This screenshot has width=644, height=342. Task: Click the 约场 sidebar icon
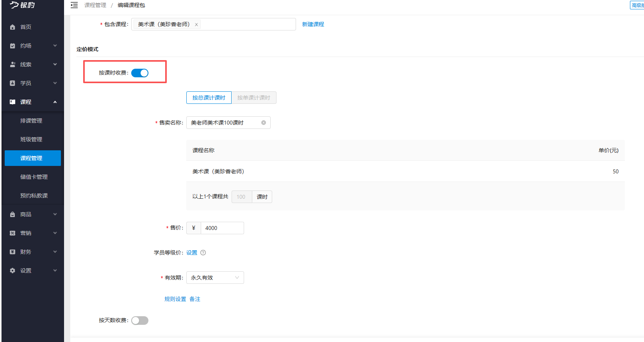[x=12, y=46]
